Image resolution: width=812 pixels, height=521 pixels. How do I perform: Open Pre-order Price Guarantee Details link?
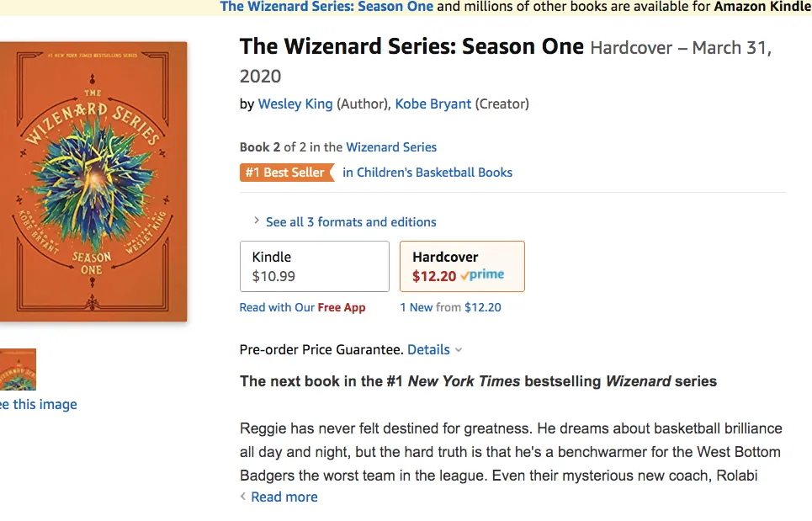click(428, 349)
